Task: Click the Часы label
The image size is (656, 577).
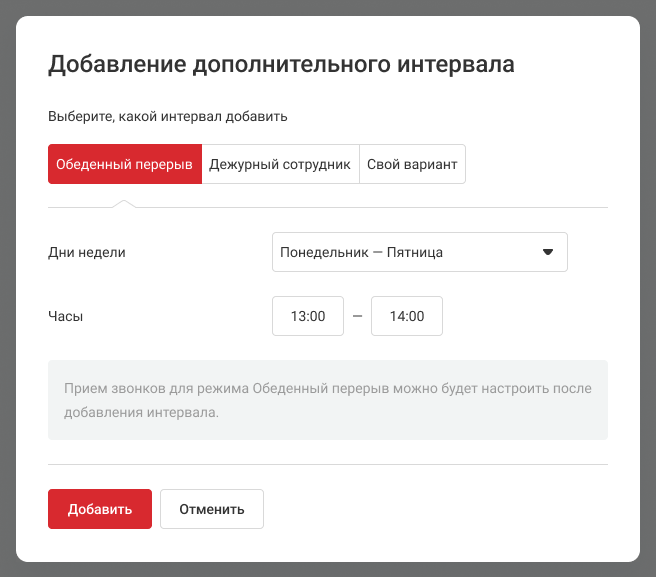Action: pyautogui.click(x=66, y=316)
